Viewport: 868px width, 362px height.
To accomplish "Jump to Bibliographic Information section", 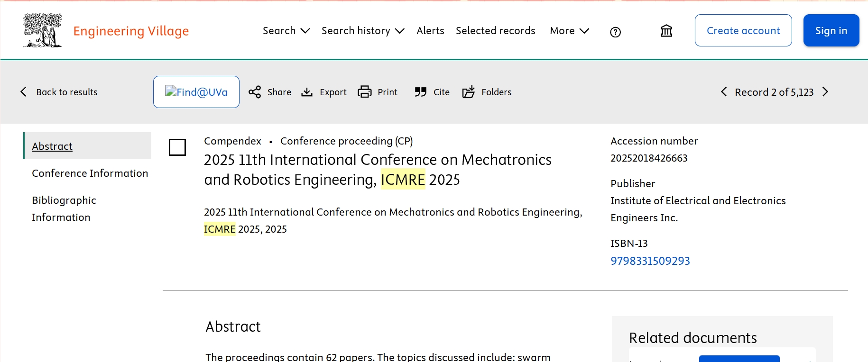I will tap(64, 208).
